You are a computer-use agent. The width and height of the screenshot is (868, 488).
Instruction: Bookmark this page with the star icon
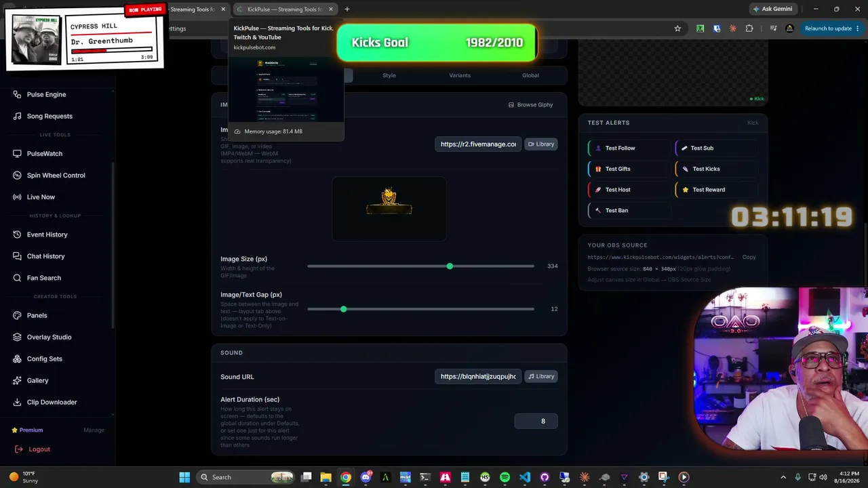click(677, 28)
